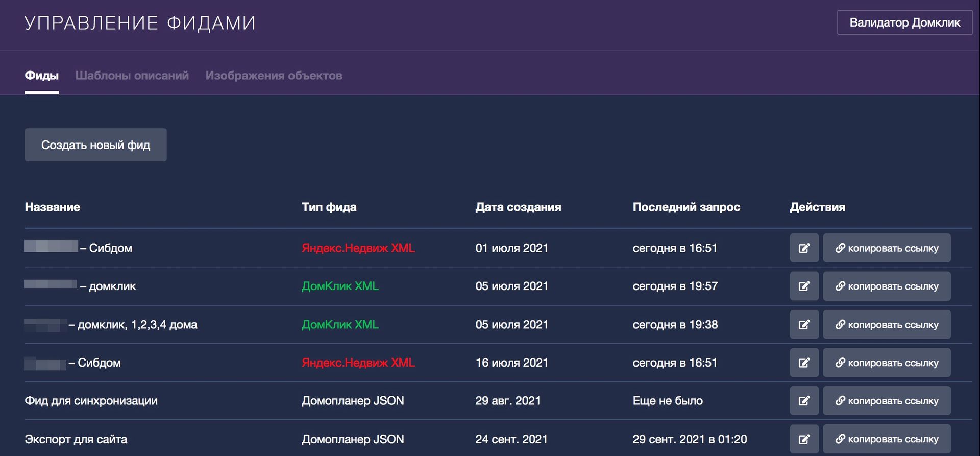Edit the Экспорт для сайта feed
The width and height of the screenshot is (980, 456).
[804, 439]
